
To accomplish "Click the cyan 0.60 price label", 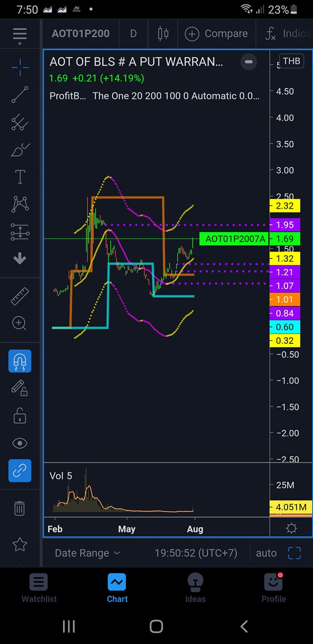I will [285, 327].
